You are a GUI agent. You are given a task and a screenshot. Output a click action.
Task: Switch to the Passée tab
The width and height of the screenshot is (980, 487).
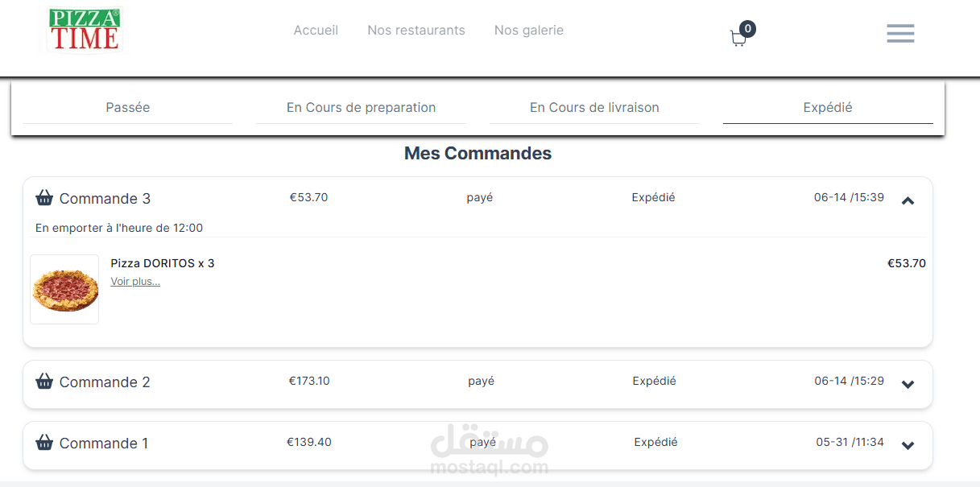128,108
